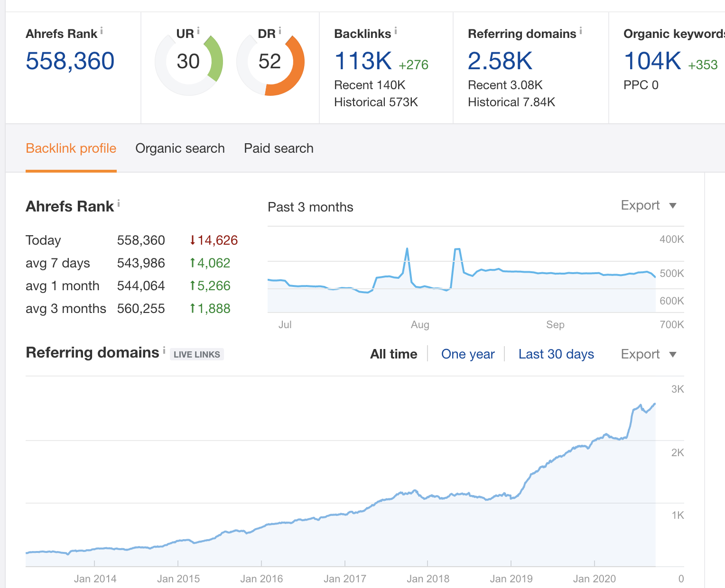
Task: Click the PPC 0 text
Action: coord(641,85)
